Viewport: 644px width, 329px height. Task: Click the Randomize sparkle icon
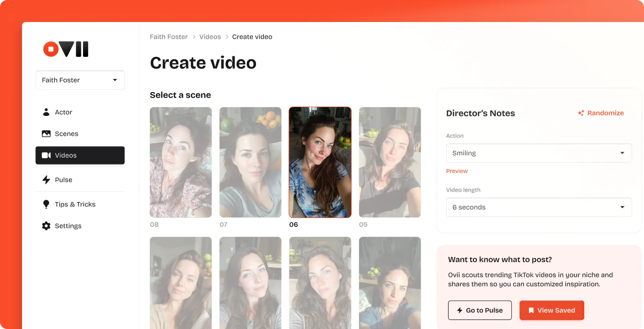[x=581, y=113]
